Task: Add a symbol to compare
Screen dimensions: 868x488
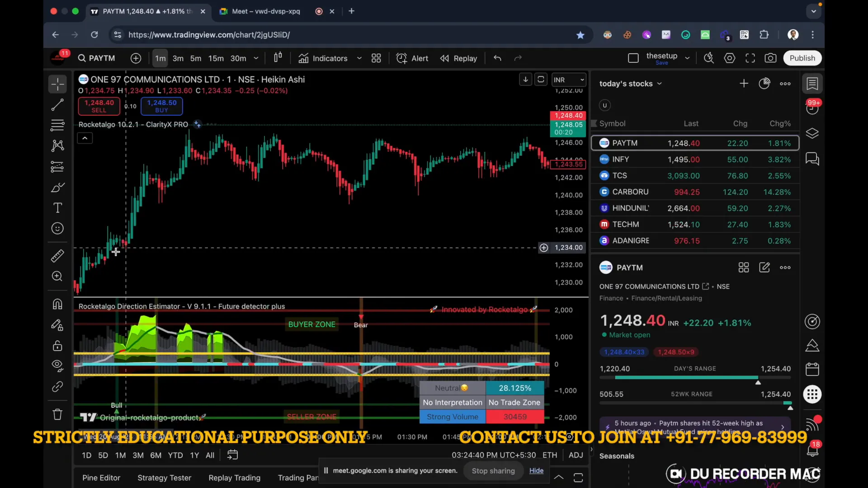Action: click(136, 58)
